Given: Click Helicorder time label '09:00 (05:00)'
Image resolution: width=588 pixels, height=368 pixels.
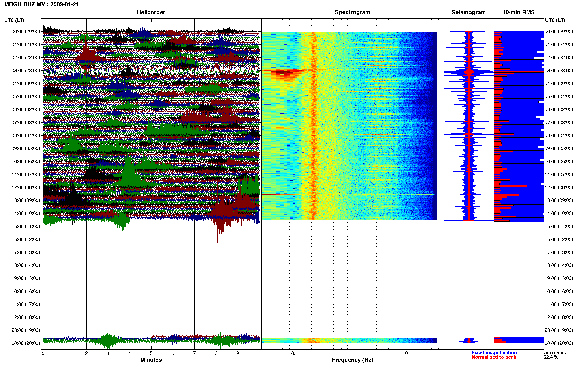Looking at the screenshot, I should pyautogui.click(x=26, y=148).
